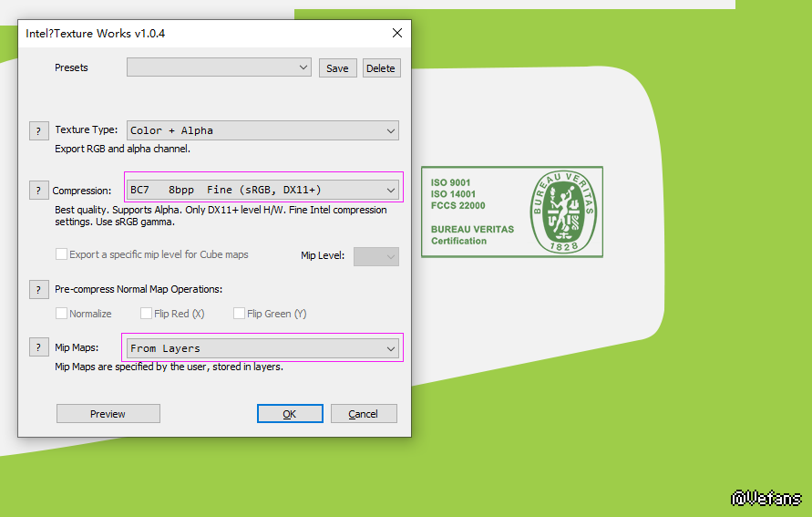
Task: Click the Cancel button
Action: 364,413
